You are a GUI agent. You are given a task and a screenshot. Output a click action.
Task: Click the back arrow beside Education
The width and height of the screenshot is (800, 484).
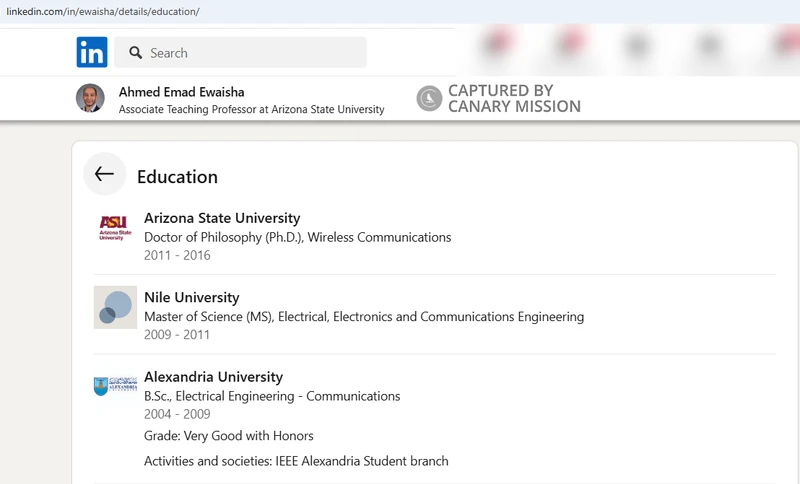click(104, 174)
